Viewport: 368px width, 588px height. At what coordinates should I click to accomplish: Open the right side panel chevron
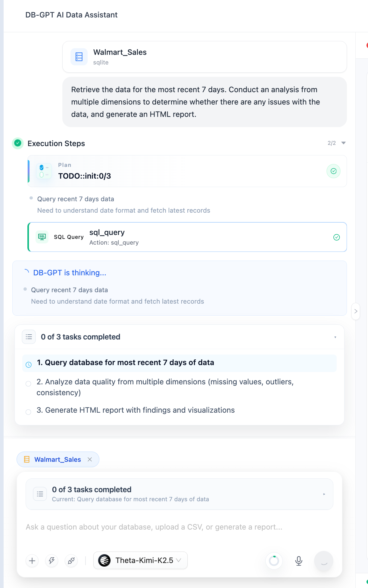point(356,311)
